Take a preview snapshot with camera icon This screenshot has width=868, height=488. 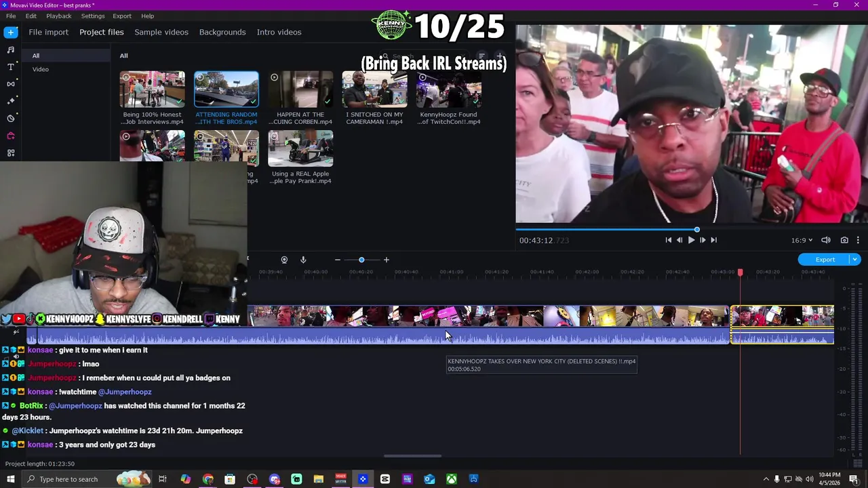[844, 240]
